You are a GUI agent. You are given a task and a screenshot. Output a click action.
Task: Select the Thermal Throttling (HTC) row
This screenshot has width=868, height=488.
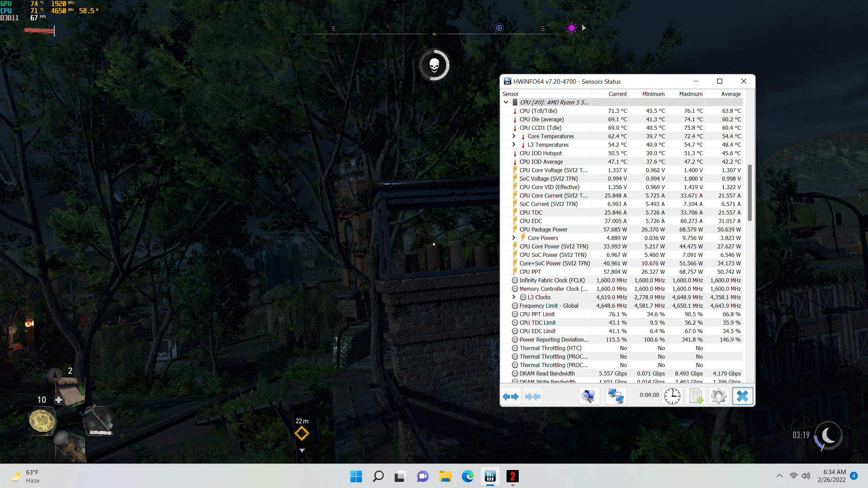pos(622,348)
